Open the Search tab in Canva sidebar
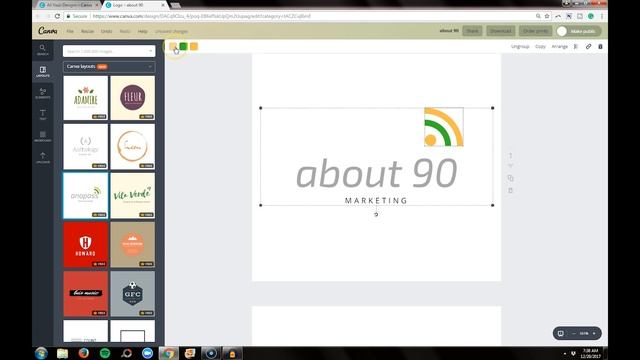 pos(42,50)
